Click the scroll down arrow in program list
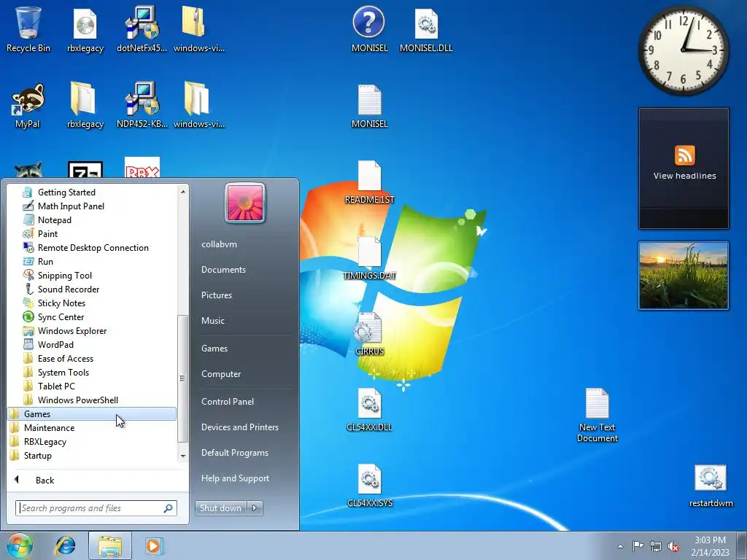This screenshot has width=747, height=560. tap(183, 456)
